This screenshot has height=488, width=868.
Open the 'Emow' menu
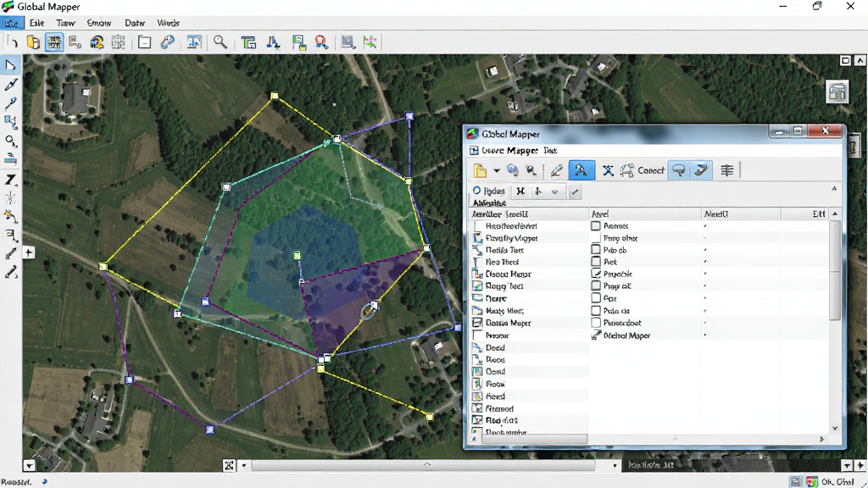pyautogui.click(x=99, y=23)
